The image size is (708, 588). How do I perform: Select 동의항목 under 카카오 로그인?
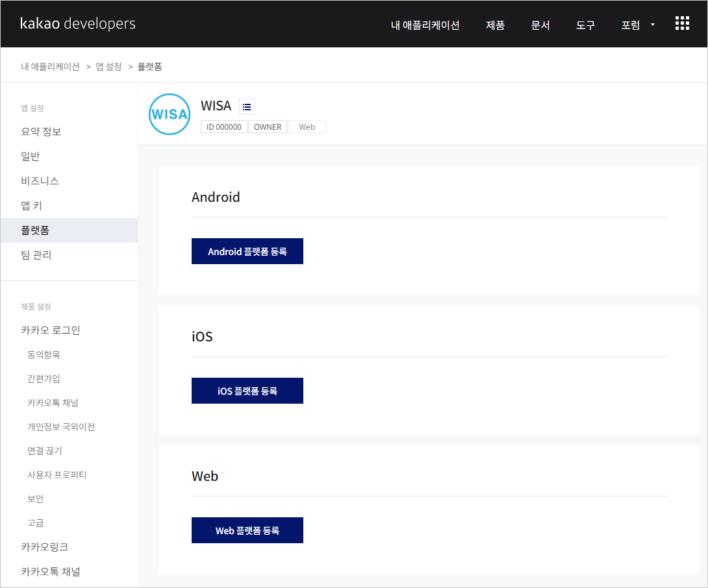[x=44, y=355]
